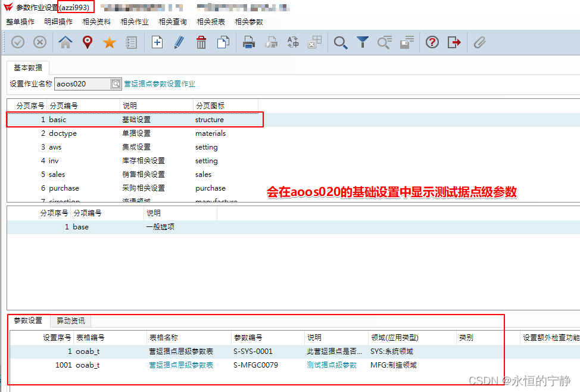580x392 pixels.
Task: Select the 基本数据 tab
Action: tap(28, 68)
